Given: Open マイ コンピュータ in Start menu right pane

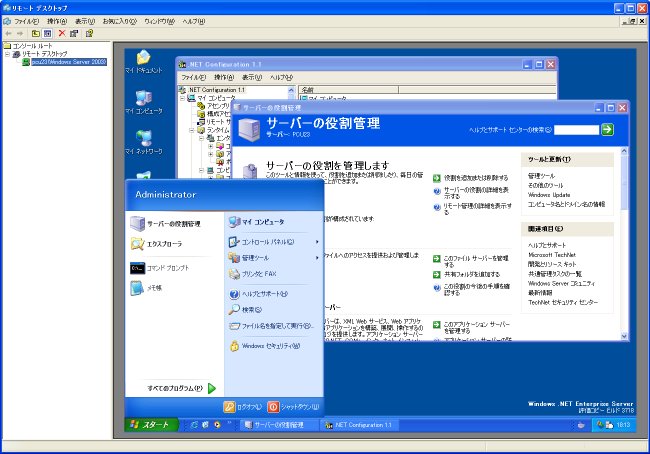Looking at the screenshot, I should click(257, 222).
